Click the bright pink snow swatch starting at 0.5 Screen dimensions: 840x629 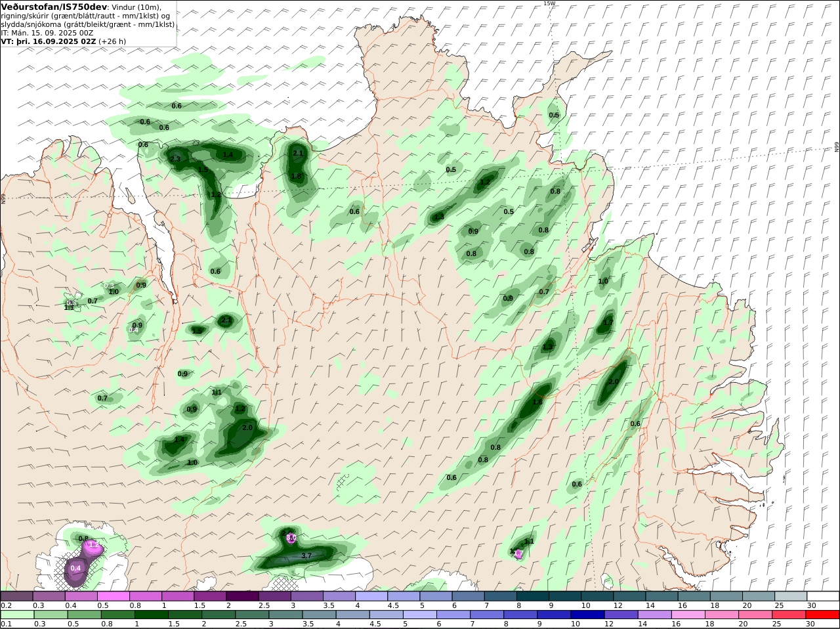click(114, 596)
